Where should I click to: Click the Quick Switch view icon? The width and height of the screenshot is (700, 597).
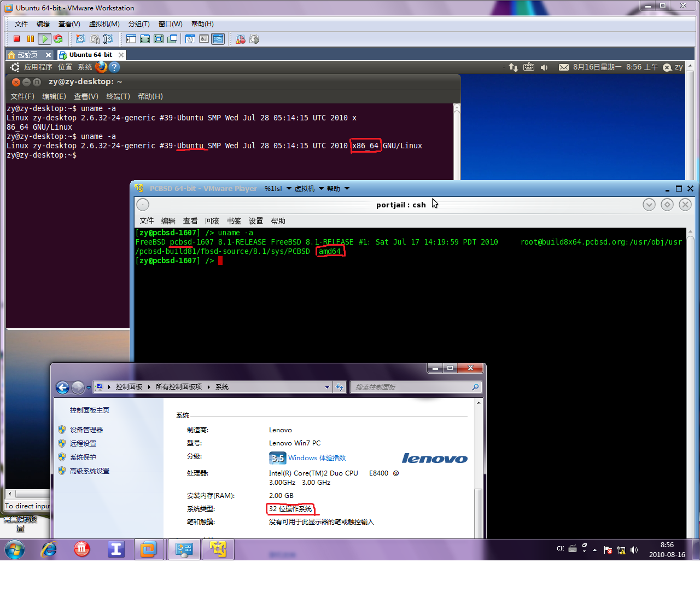coord(145,39)
